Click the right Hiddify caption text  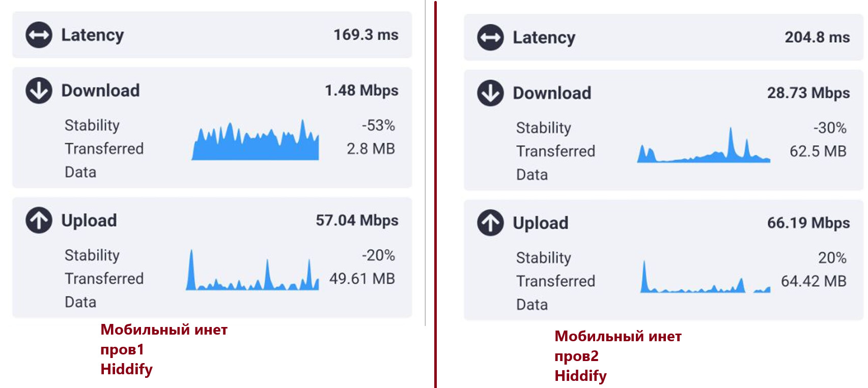(580, 376)
